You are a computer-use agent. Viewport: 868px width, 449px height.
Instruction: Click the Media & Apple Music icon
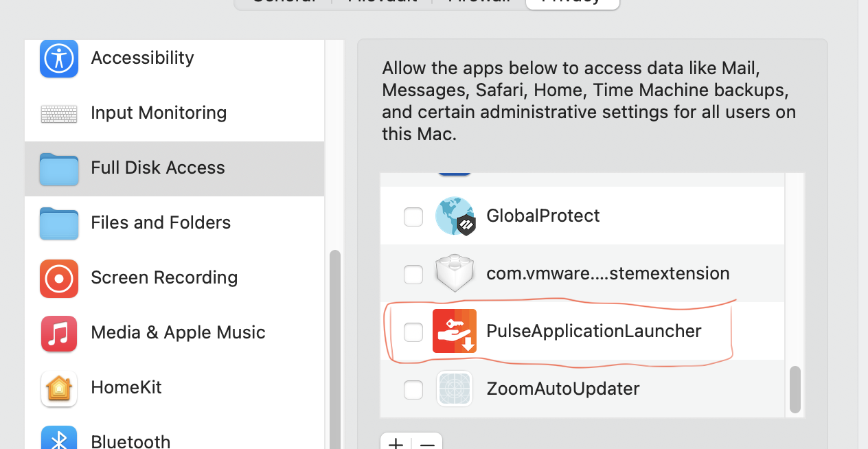[x=59, y=333]
